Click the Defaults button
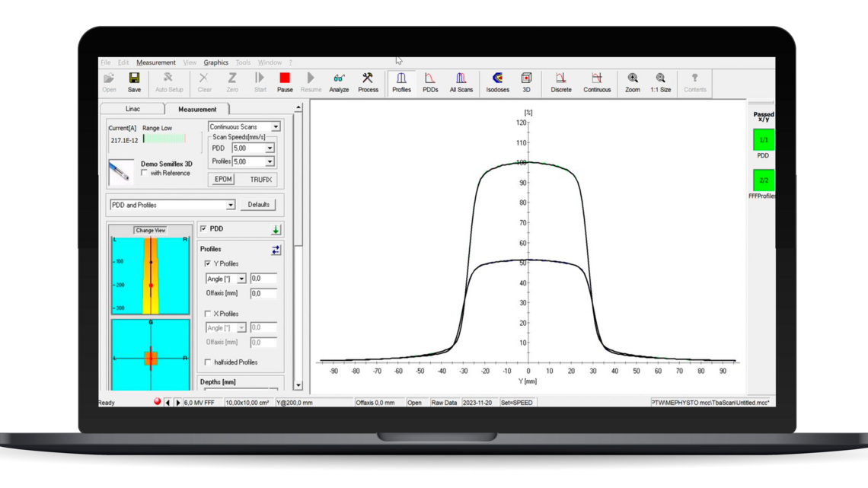 point(259,205)
